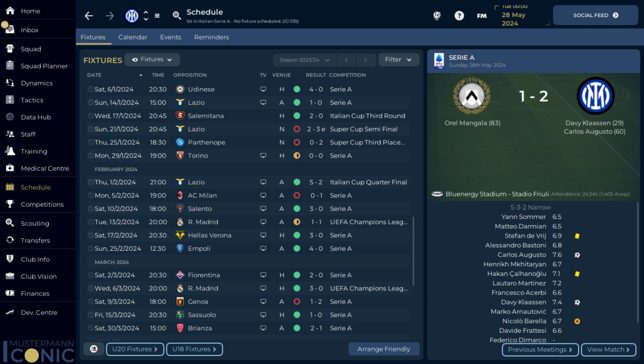This screenshot has width=644, height=364.
Task: Expand the Filter dropdown
Action: (398, 59)
